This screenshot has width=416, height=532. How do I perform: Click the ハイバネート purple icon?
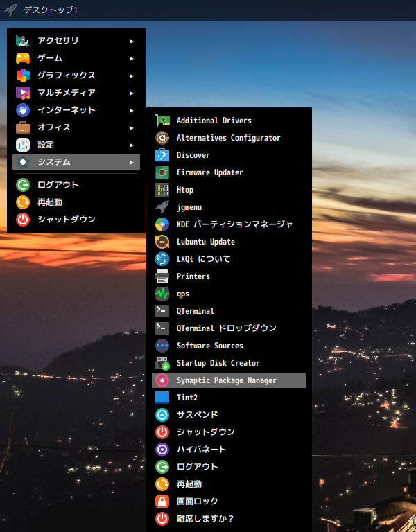pos(162,450)
